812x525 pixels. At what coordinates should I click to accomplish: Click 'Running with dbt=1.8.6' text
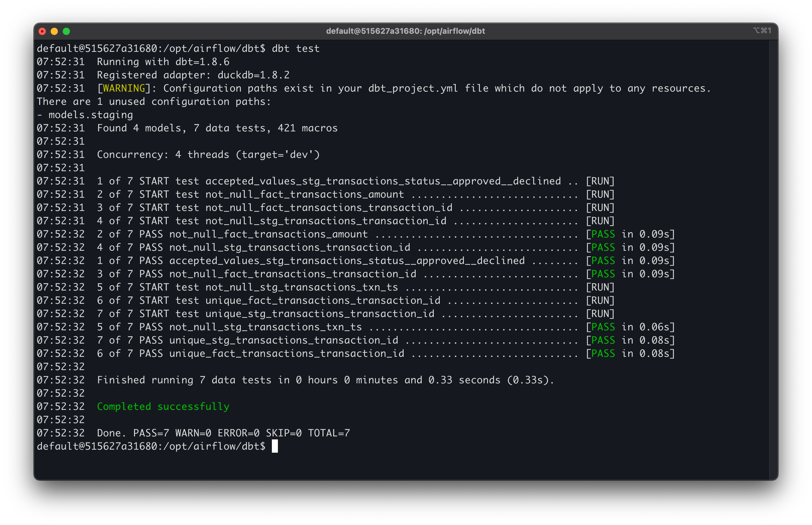click(163, 62)
